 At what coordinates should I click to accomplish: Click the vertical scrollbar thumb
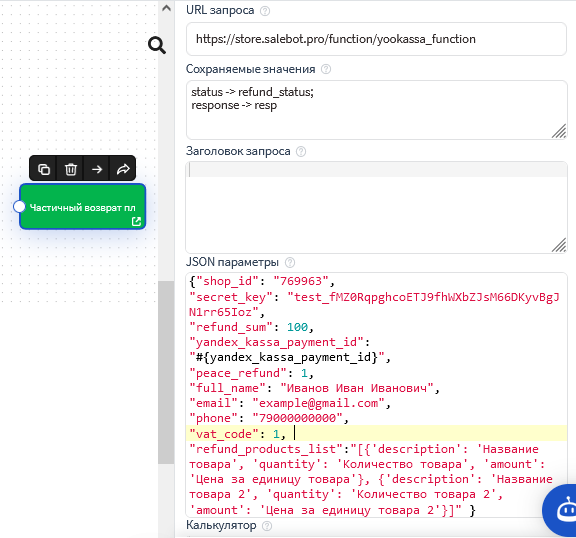point(166,372)
